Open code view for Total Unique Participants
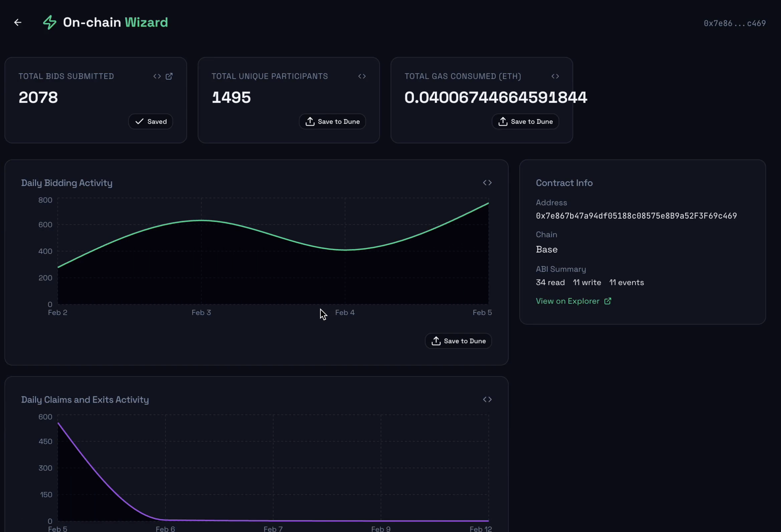The image size is (781, 532). pyautogui.click(x=362, y=76)
